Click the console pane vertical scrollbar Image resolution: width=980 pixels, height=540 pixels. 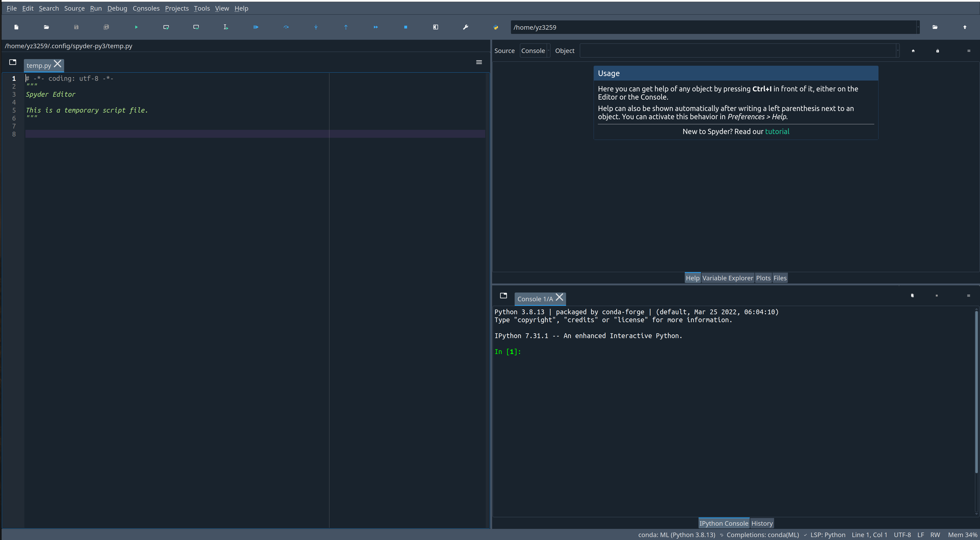pos(976,392)
